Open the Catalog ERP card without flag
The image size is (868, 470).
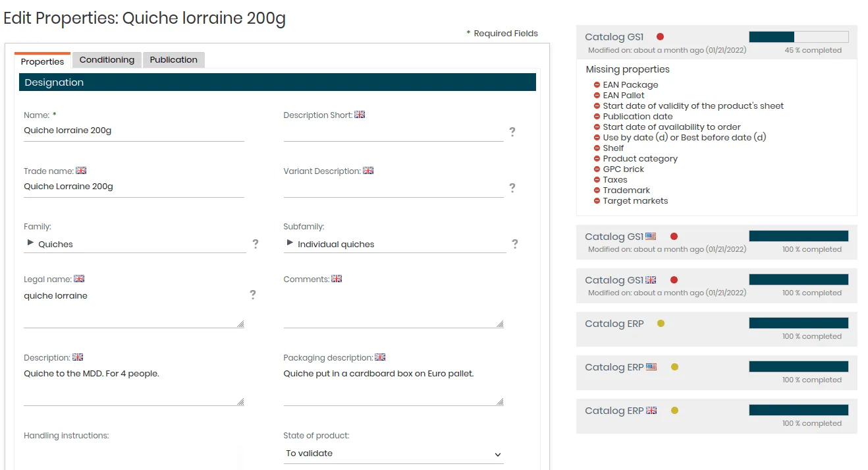pos(717,329)
